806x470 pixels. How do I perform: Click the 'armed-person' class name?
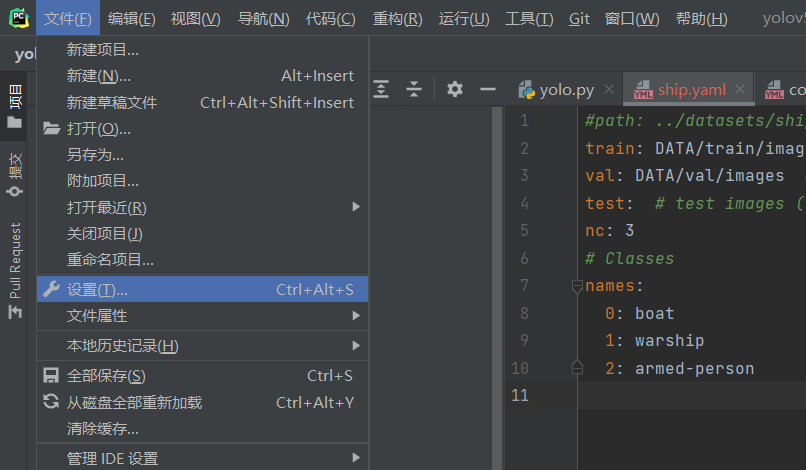(694, 368)
